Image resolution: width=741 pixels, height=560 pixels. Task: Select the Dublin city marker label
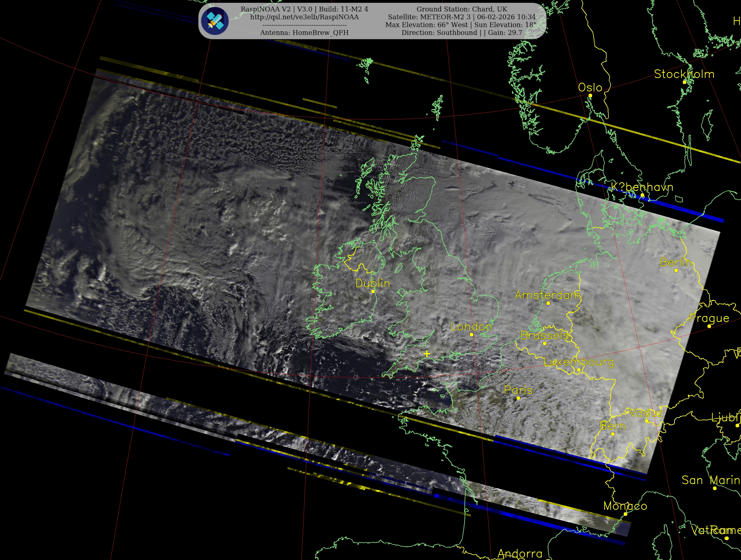click(x=372, y=283)
